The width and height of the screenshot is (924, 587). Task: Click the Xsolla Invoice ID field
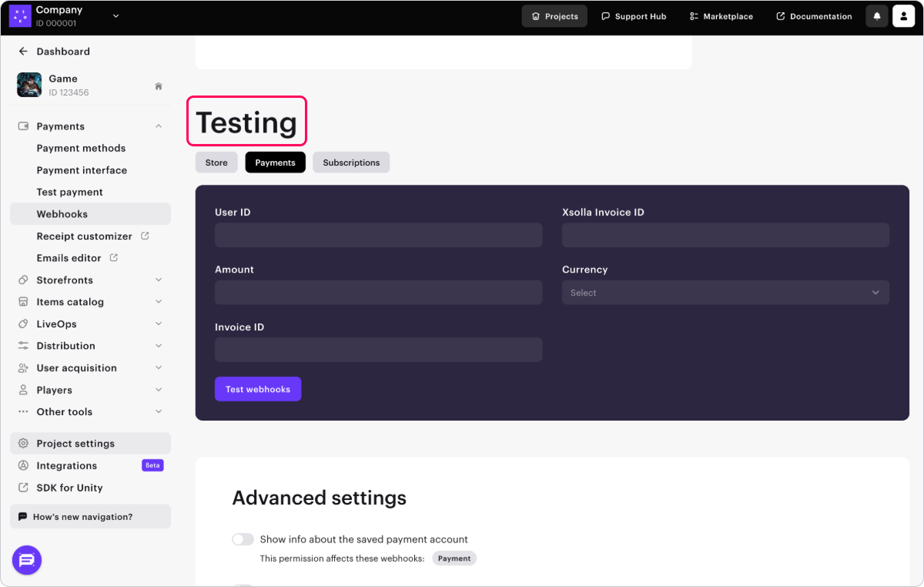click(725, 236)
